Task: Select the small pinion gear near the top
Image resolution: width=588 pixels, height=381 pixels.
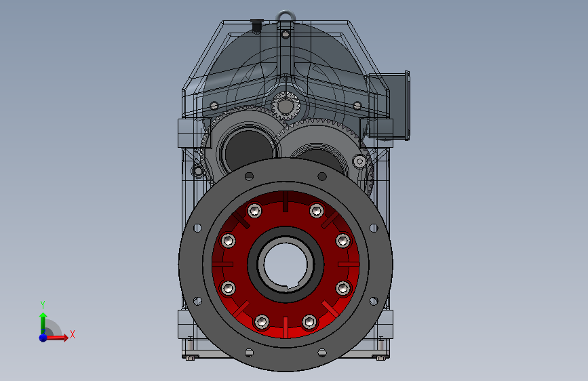Action: click(x=286, y=105)
